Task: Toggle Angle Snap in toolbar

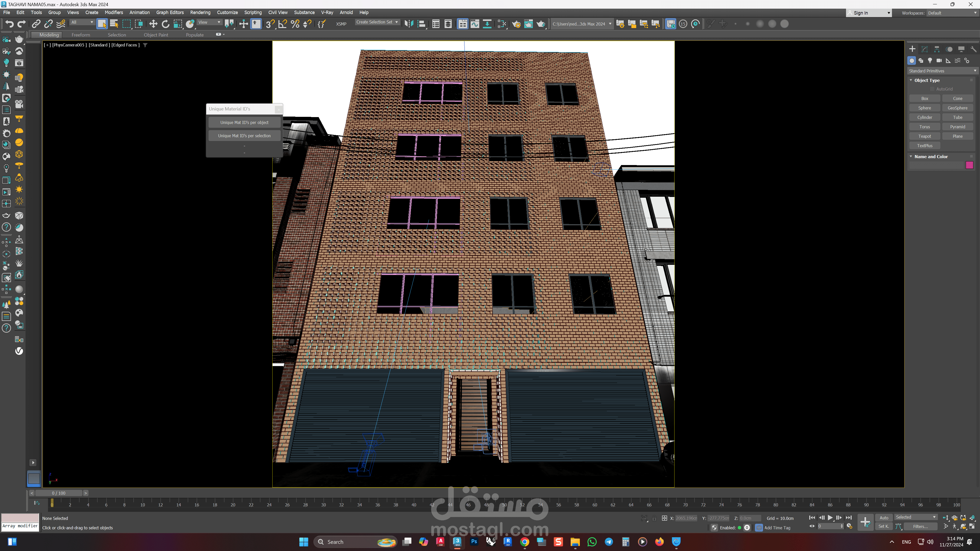Action: (283, 24)
